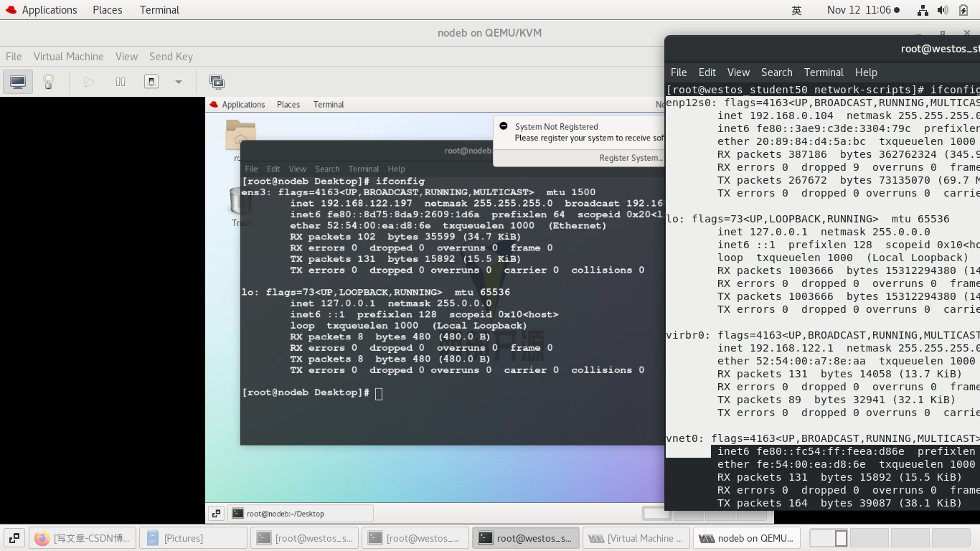980x551 pixels.
Task: Open the Virtual Machine menu
Action: point(68,56)
